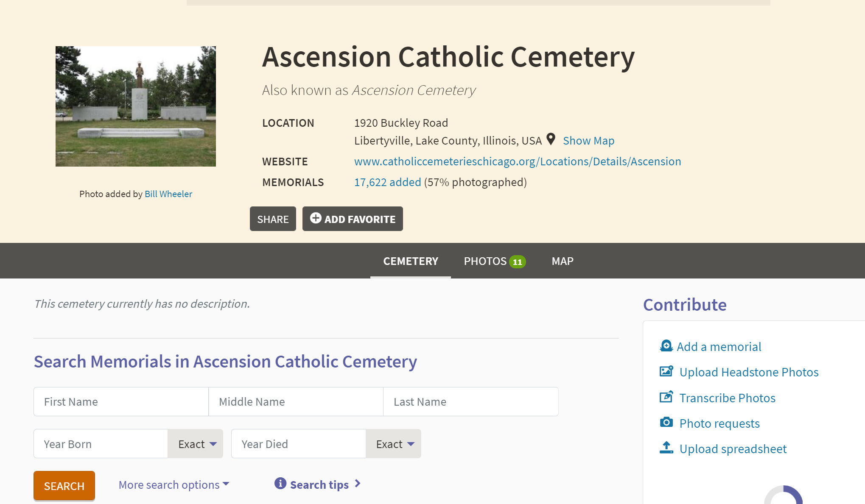Screen dimensions: 865x504
Task: Click the 'Also known as Ascension Cemetery' text
Action: click(369, 90)
